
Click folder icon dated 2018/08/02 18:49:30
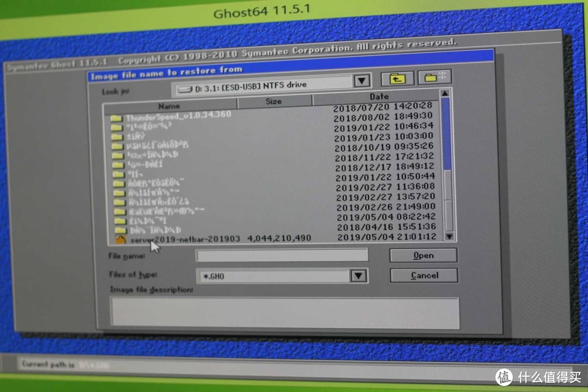coord(117,127)
